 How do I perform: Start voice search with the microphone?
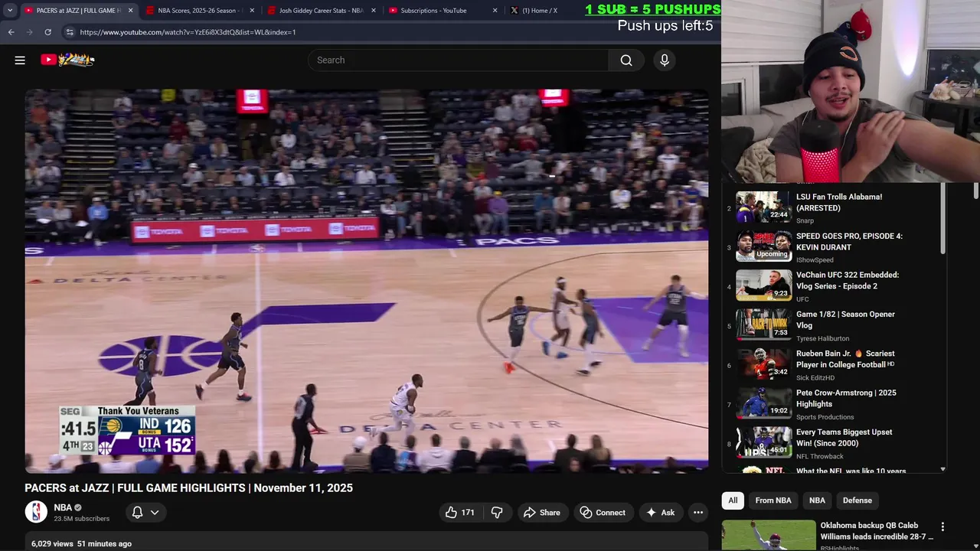[665, 60]
